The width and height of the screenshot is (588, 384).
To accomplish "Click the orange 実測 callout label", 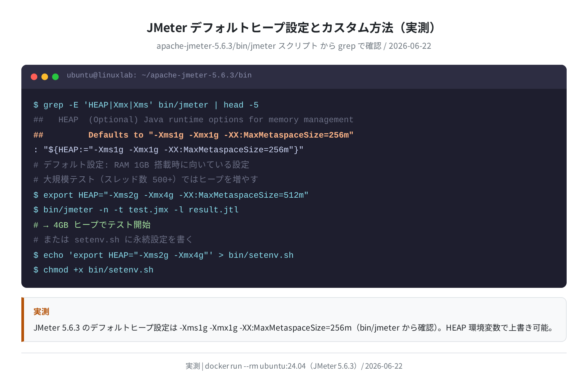I will coord(41,312).
